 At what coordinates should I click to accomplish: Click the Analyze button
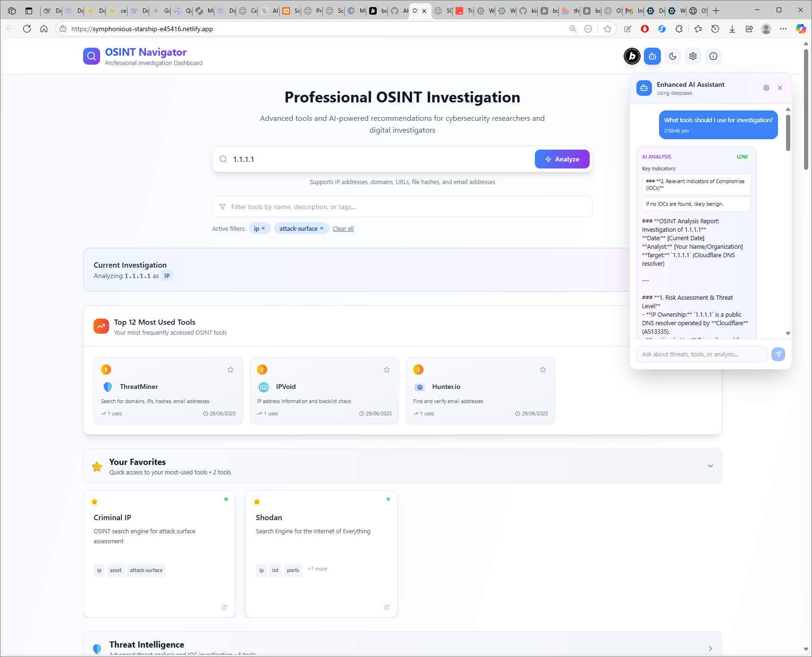pyautogui.click(x=562, y=159)
